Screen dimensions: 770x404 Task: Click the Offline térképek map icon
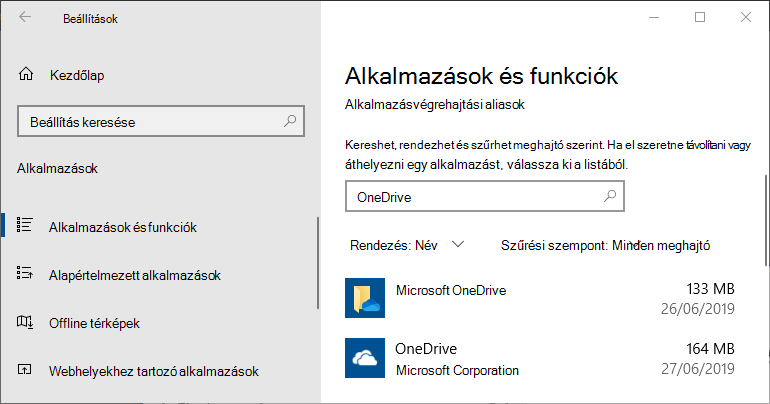pos(25,322)
